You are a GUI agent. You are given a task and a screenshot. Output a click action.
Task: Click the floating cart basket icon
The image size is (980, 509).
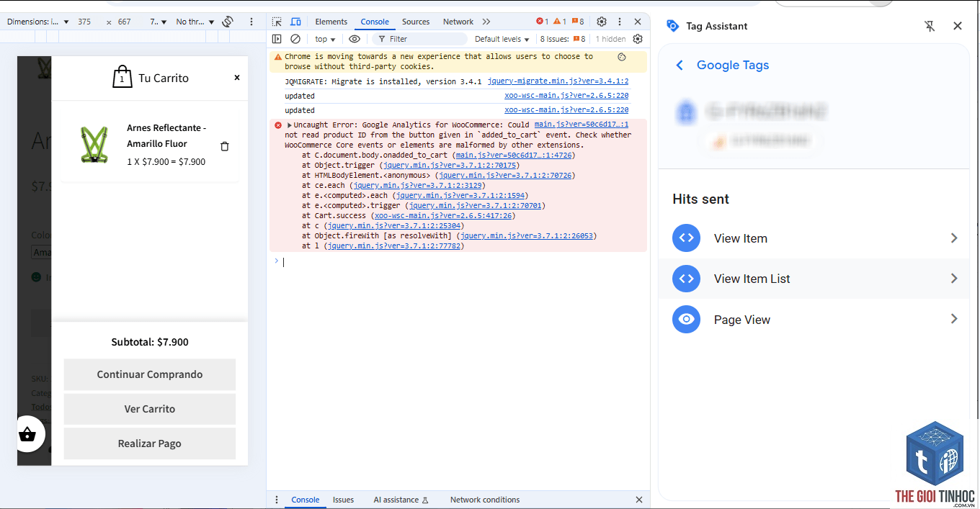click(x=27, y=434)
